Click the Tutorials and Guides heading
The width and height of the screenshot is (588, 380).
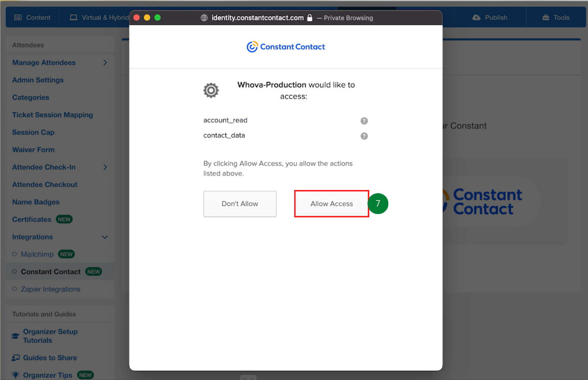[44, 314]
